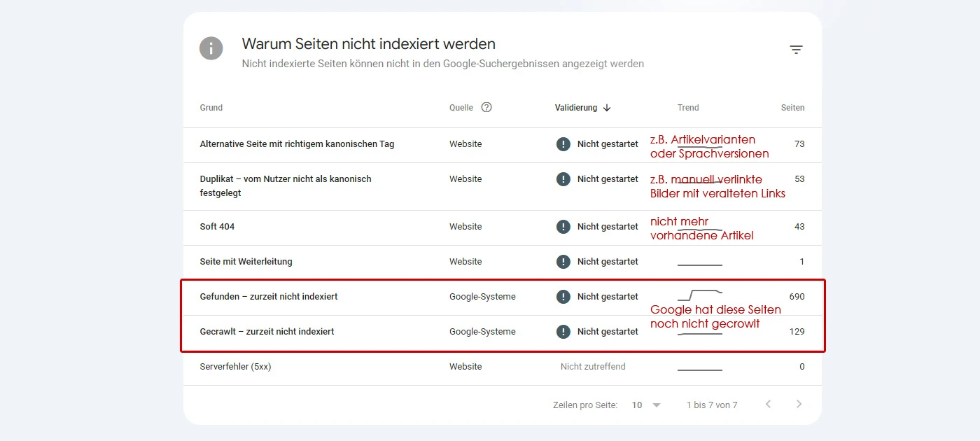Toggle the sort arrow next to Validierung
The image size is (980, 441).
[x=607, y=108]
